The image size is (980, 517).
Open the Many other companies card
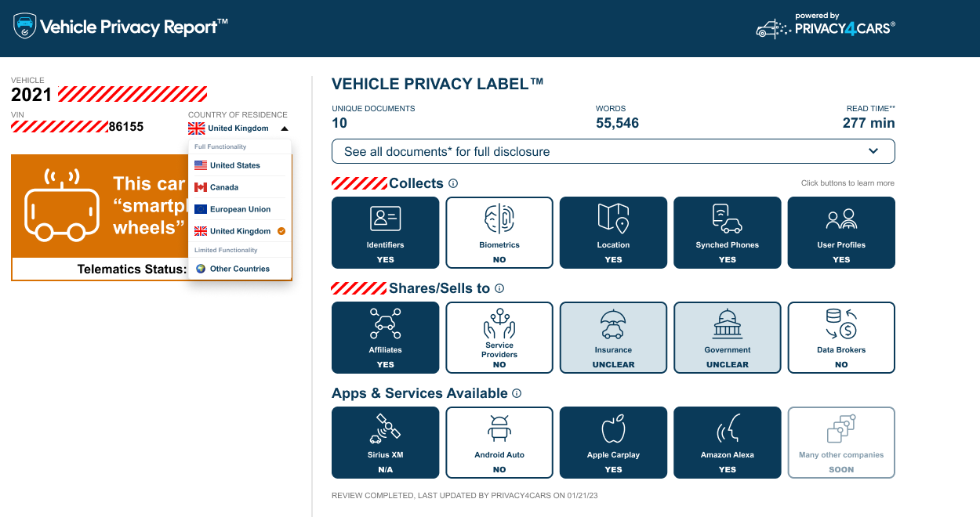coord(841,443)
